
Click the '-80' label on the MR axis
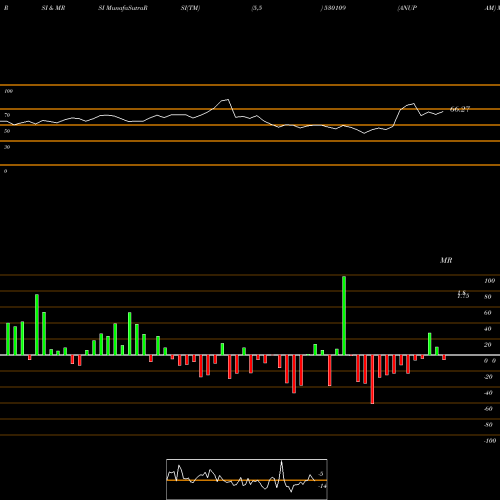[488, 425]
